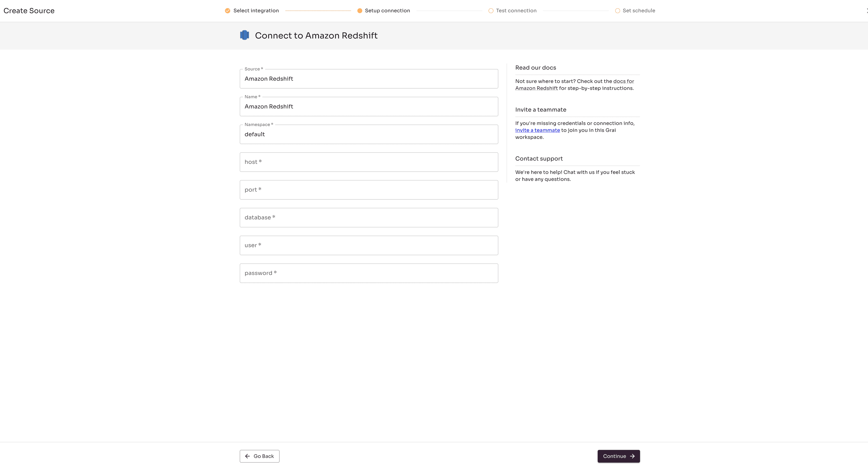Click the orange Setup connection step indicator
Viewport: 868px width, 470px height.
360,10
